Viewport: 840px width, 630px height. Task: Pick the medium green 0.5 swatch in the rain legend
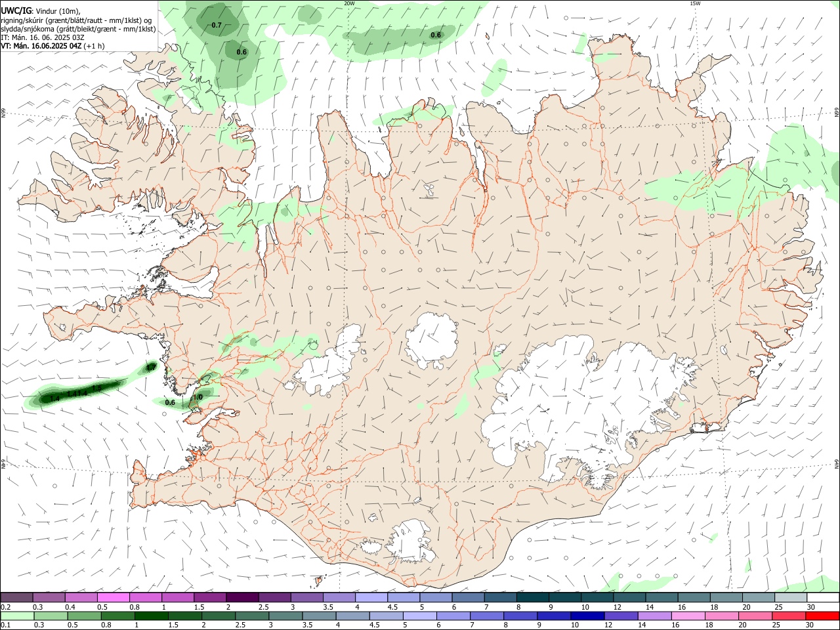(x=85, y=616)
